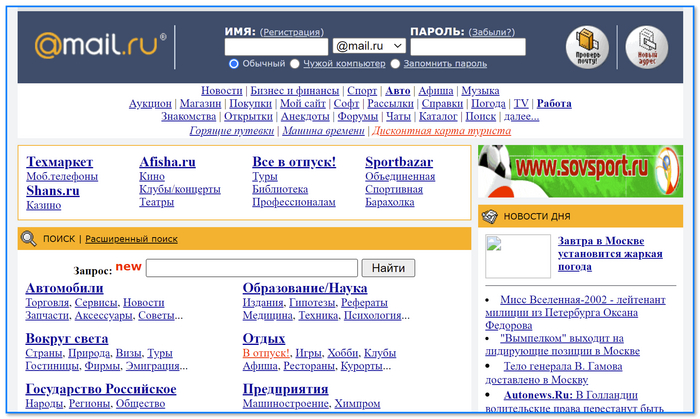This screenshot has width=700, height=419.
Task: Open the Мисс Вселенная-2002 news item
Action: [x=575, y=312]
